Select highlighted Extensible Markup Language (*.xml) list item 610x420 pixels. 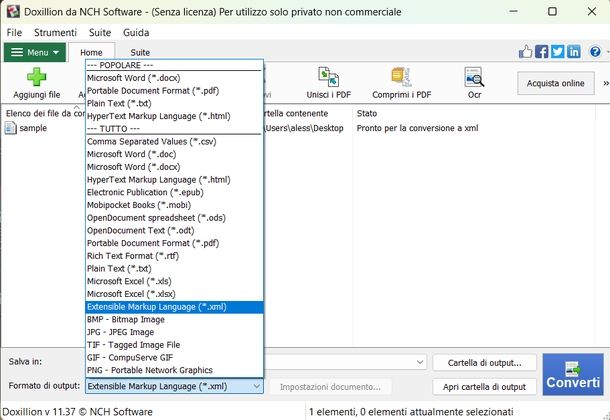point(174,307)
